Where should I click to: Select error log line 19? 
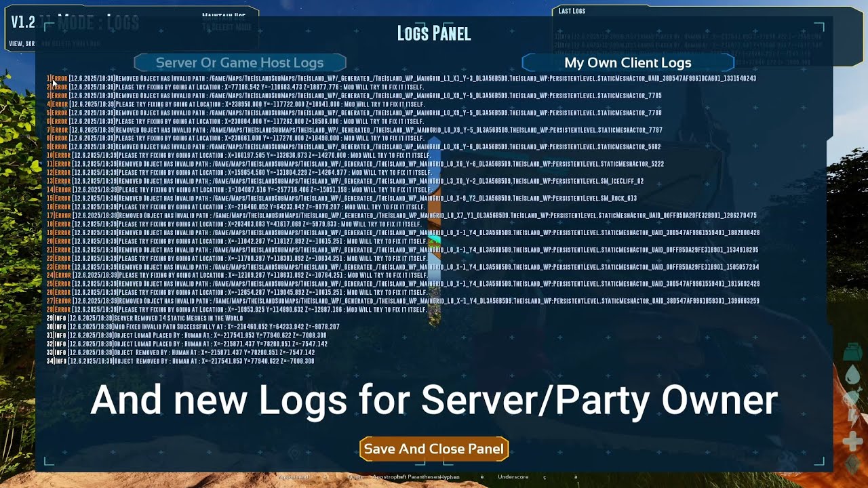(403, 232)
